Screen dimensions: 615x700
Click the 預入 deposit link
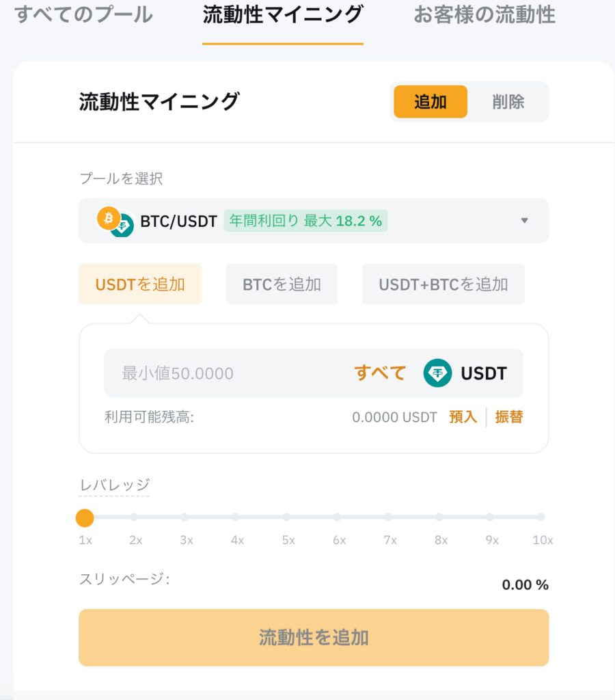coord(463,417)
